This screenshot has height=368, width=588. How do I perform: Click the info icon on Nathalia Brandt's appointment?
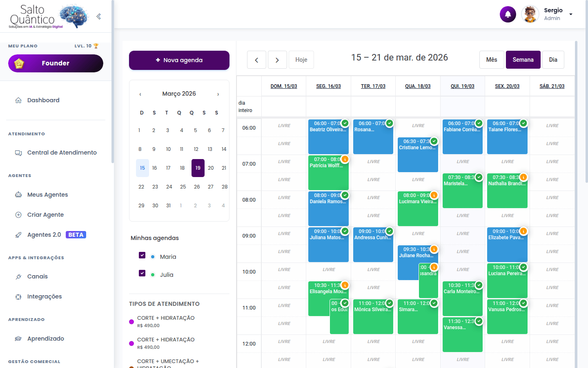[x=523, y=177]
